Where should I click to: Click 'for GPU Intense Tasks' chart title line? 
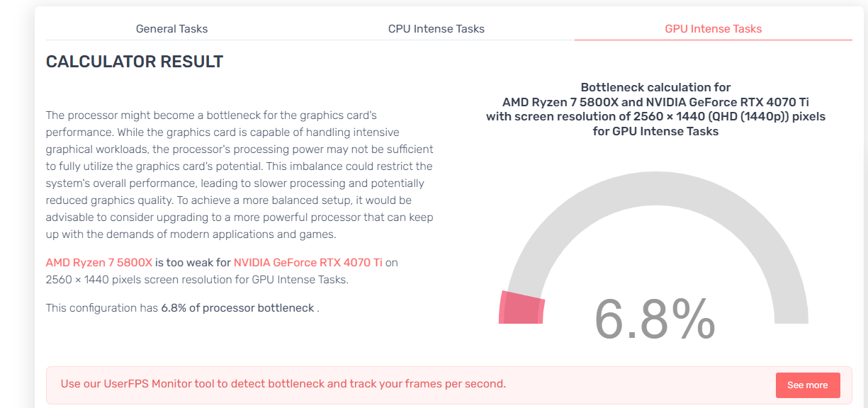tap(655, 131)
